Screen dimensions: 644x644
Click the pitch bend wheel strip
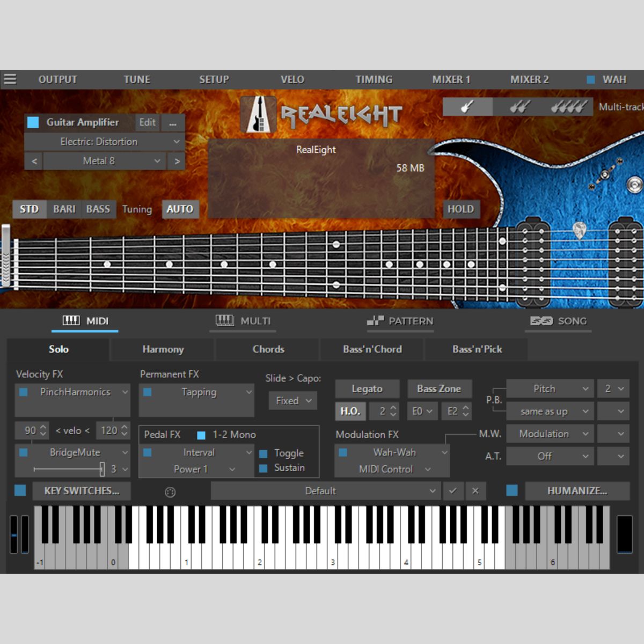pos(14,535)
